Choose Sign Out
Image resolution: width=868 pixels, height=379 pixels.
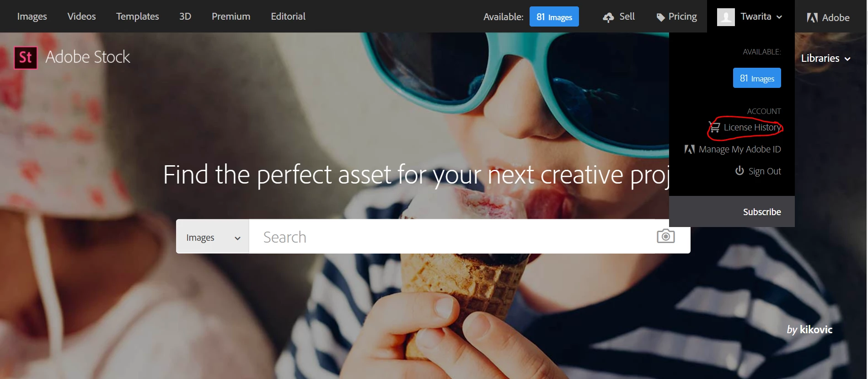765,171
